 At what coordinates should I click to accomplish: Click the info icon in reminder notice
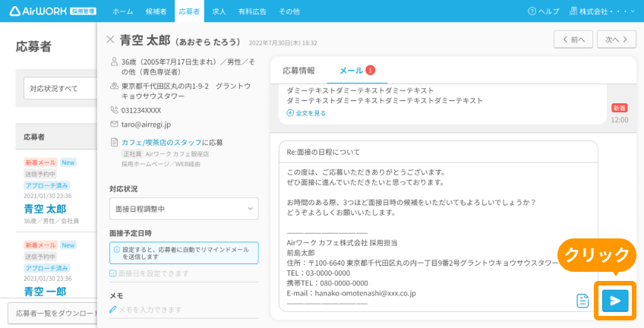click(117, 250)
